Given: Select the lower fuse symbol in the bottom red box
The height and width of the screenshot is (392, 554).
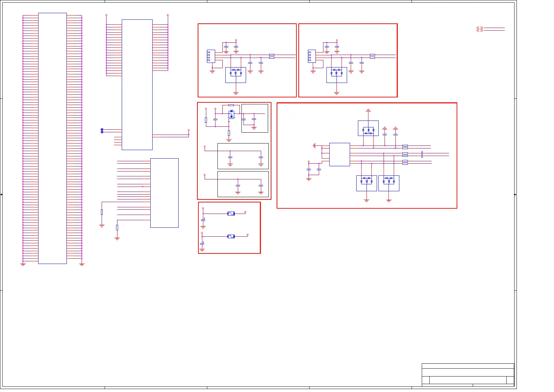Looking at the screenshot, I should pos(231,236).
